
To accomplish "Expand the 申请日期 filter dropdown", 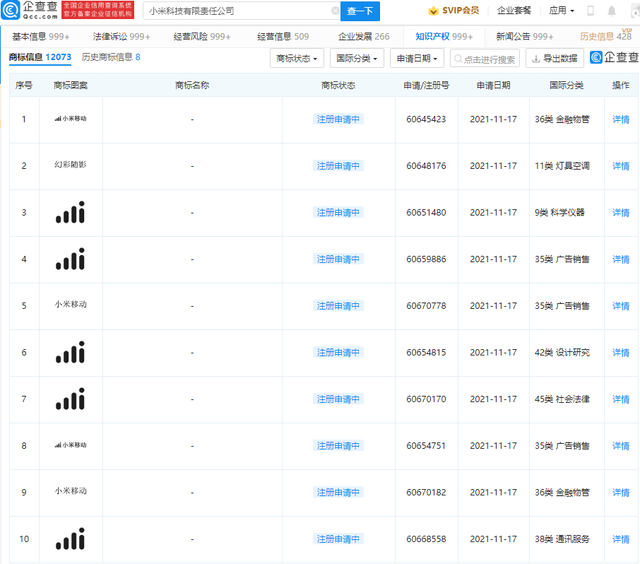I will tap(417, 59).
